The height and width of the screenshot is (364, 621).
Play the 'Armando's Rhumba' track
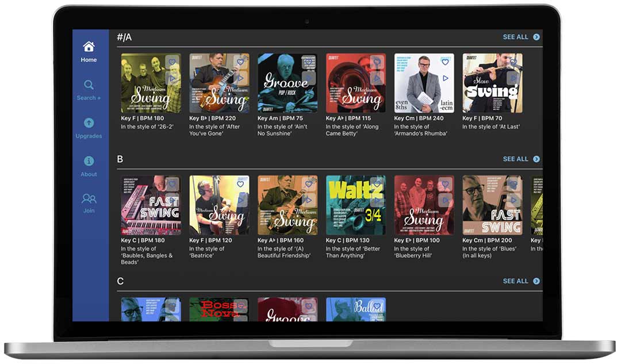(445, 78)
